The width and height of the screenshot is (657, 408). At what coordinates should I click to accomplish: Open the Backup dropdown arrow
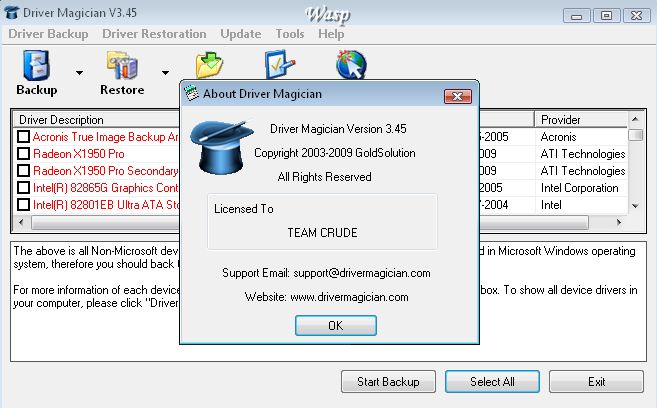coord(79,73)
